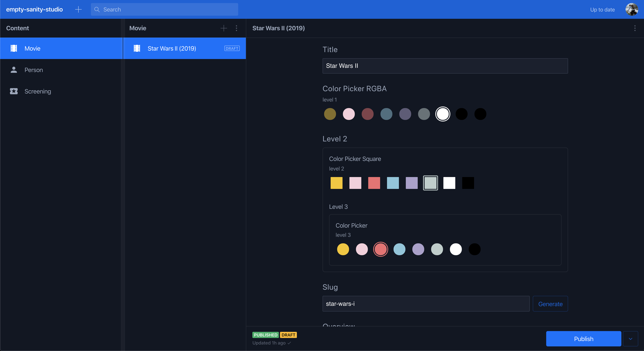Open the Publish dropdown chevron
The image size is (644, 351).
click(x=630, y=339)
